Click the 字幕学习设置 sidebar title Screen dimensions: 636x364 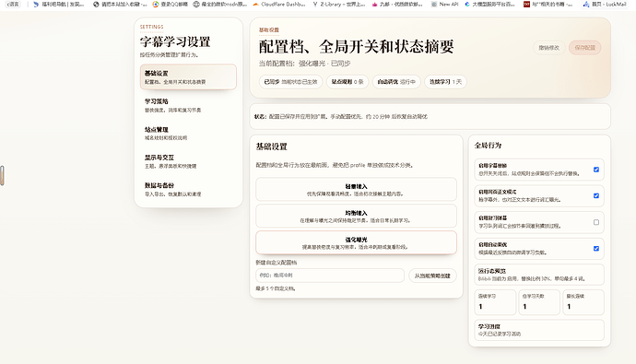(175, 41)
